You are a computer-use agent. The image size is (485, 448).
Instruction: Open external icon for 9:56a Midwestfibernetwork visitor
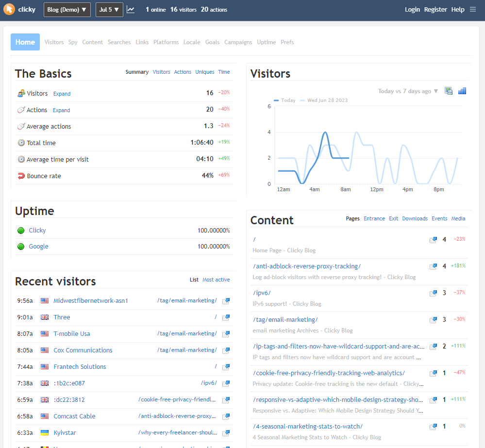click(226, 300)
